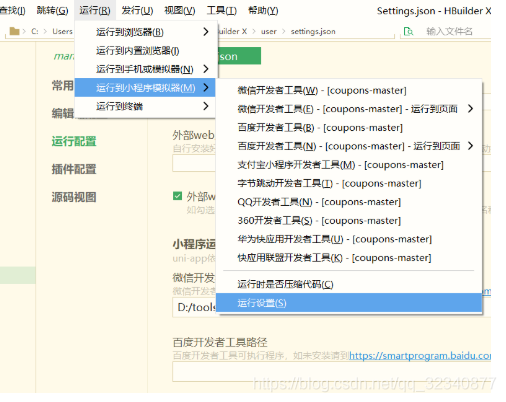Toggle 运行时是否压缩代码(C) option
Screen dimensions: 506x402
(349, 284)
